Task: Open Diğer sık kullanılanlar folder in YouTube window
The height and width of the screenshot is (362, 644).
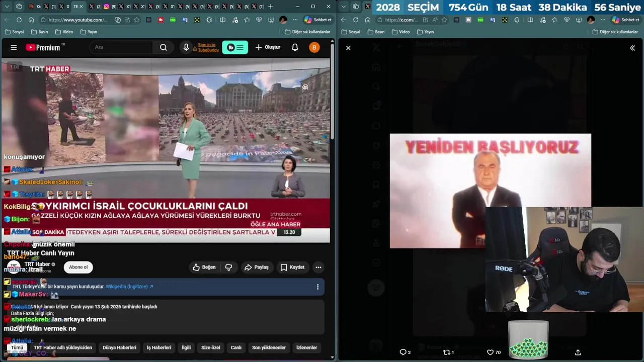Action: click(x=307, y=32)
